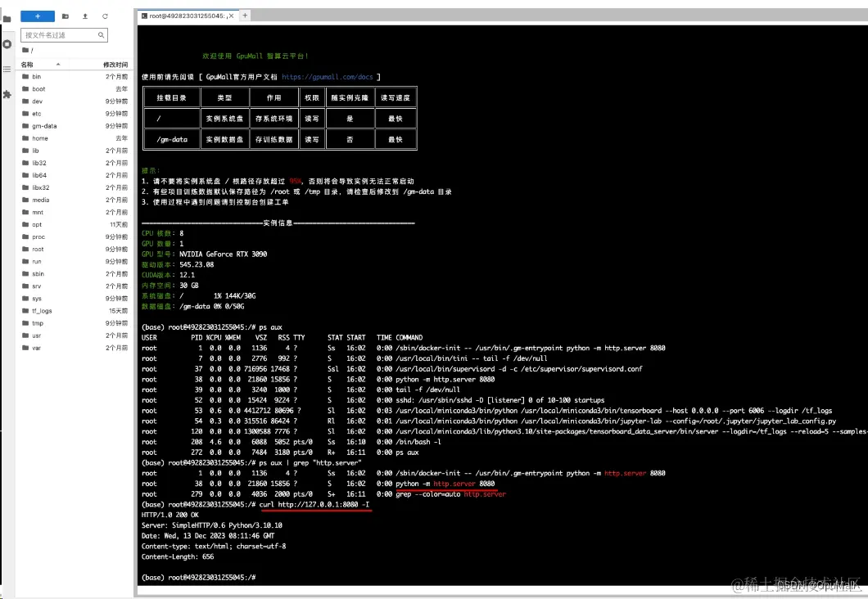
Task: Select the opt folder
Action: [x=75, y=224]
